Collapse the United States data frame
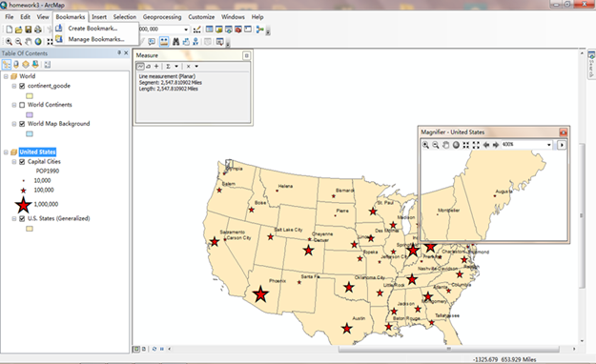Screen dimensions: 596x364 [x=6, y=152]
